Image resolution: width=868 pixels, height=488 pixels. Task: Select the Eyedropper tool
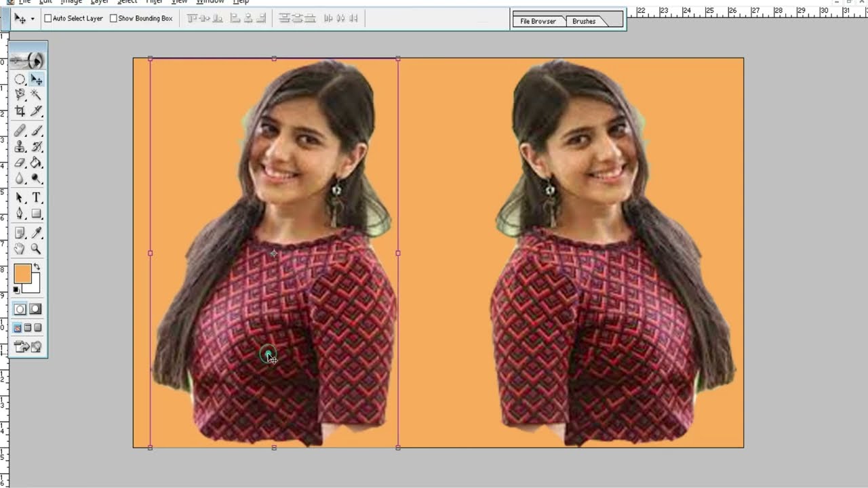(x=36, y=232)
